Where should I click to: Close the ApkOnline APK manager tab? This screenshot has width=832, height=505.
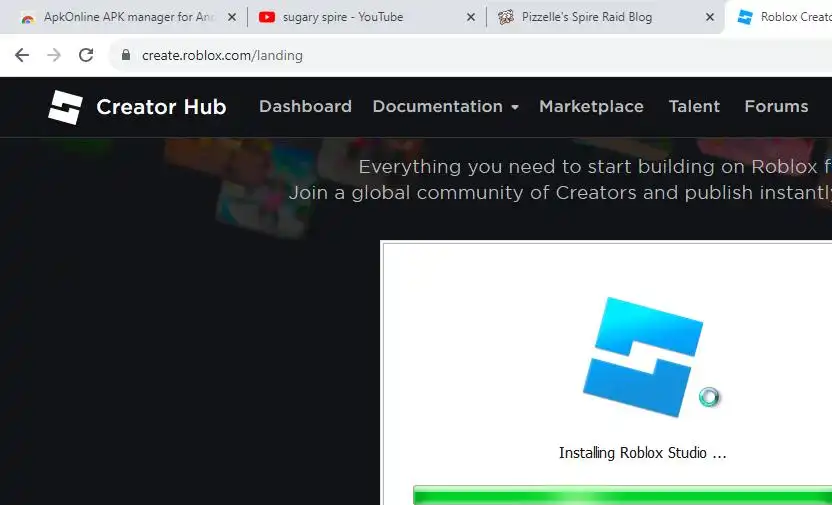(x=232, y=18)
